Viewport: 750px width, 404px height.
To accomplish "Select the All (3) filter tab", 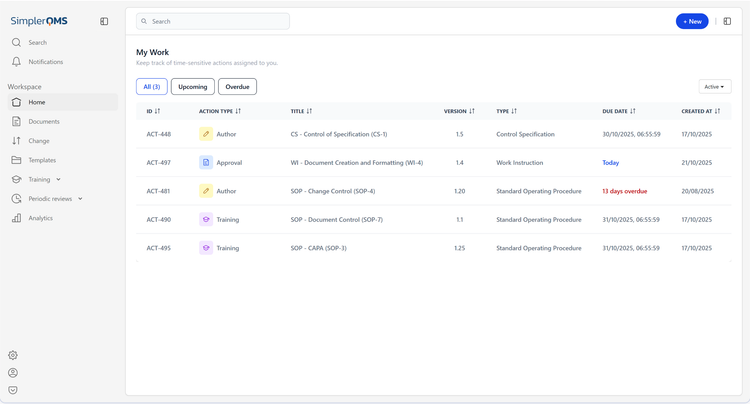I will pyautogui.click(x=152, y=87).
